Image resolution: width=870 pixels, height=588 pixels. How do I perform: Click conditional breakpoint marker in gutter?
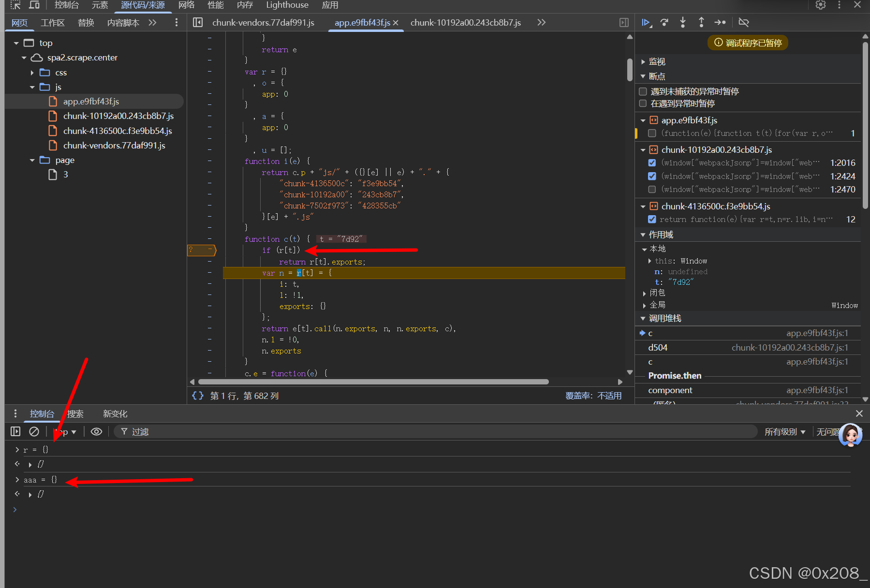point(202,250)
